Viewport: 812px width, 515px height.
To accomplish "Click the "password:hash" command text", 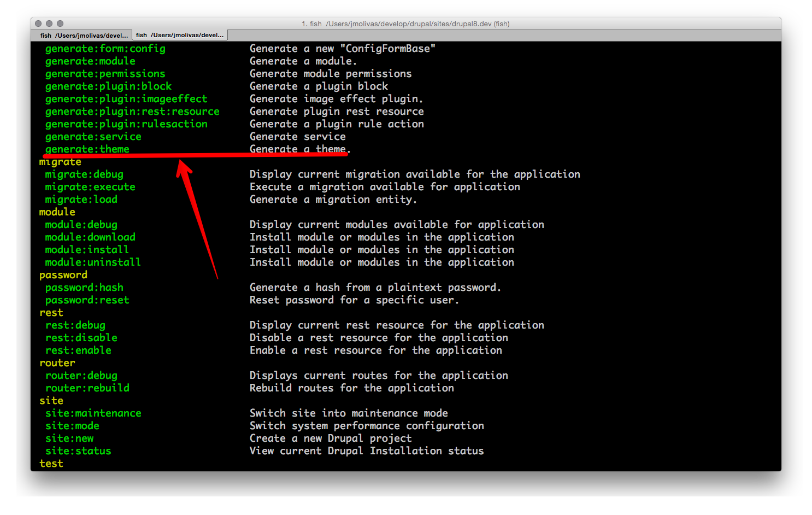I will point(84,288).
